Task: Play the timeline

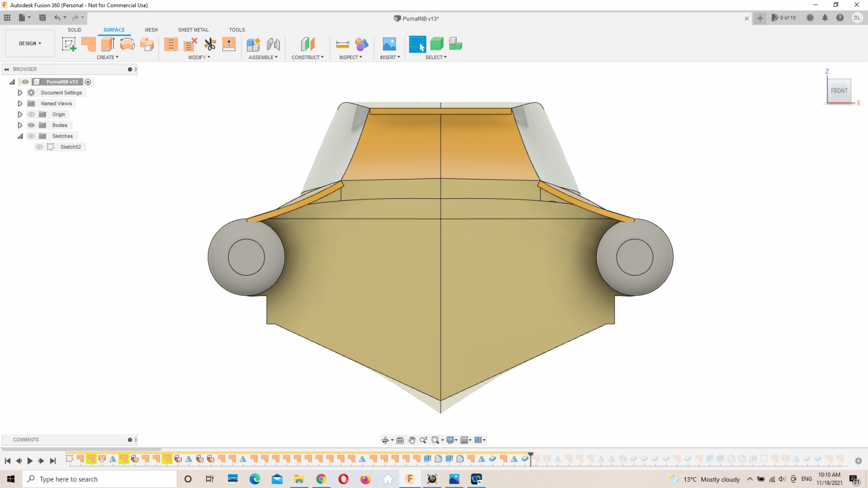Action: 30,461
